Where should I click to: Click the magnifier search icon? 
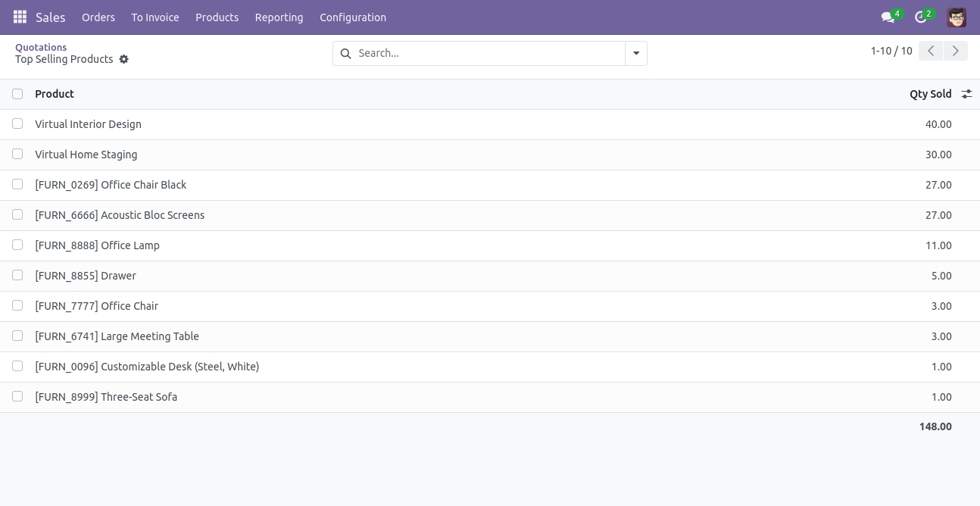click(346, 54)
